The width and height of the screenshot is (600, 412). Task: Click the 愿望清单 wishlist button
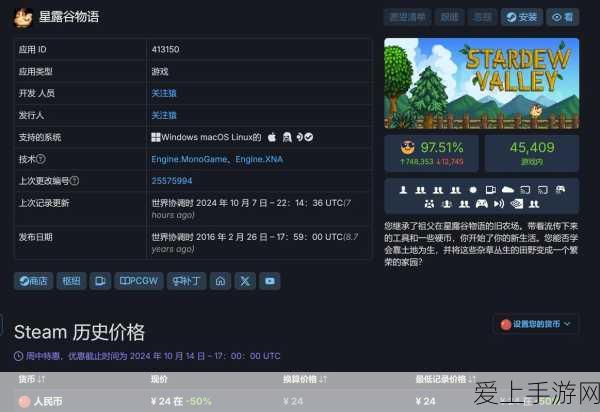point(407,17)
